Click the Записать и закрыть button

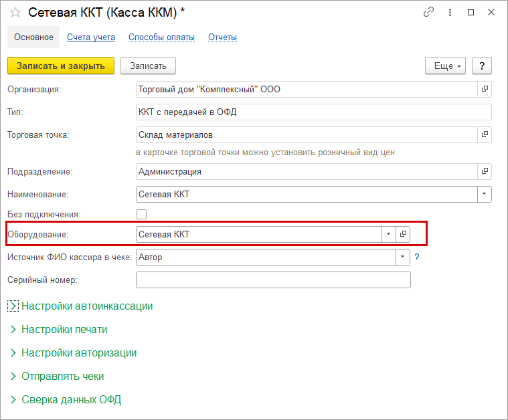coord(61,66)
